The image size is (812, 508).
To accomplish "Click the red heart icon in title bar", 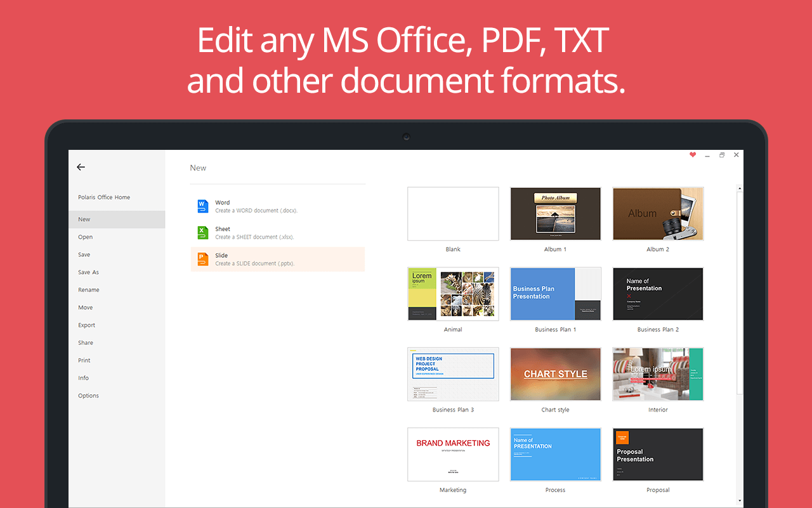I will tap(693, 155).
